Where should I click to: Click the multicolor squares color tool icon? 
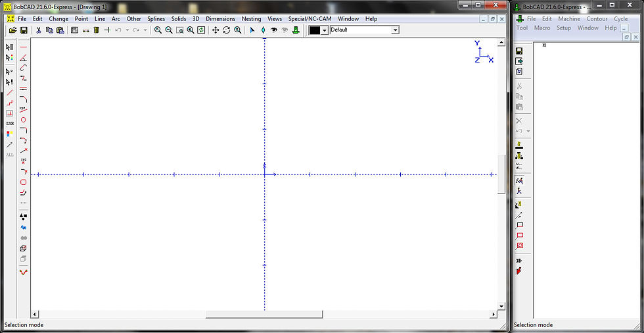pyautogui.click(x=9, y=134)
